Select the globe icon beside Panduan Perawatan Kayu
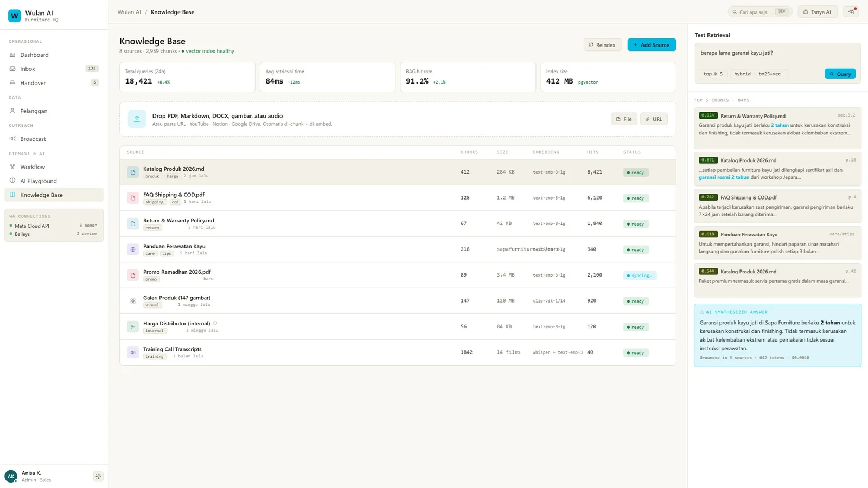 tap(132, 249)
